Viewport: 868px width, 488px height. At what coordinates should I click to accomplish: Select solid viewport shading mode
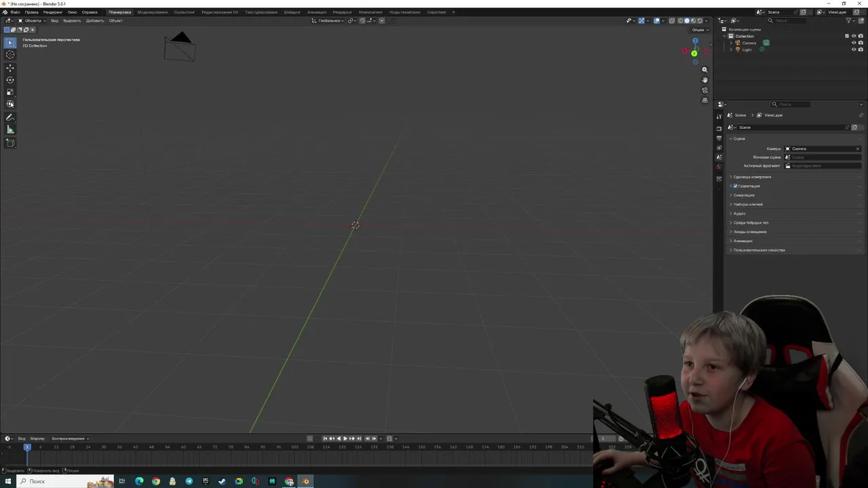point(687,21)
